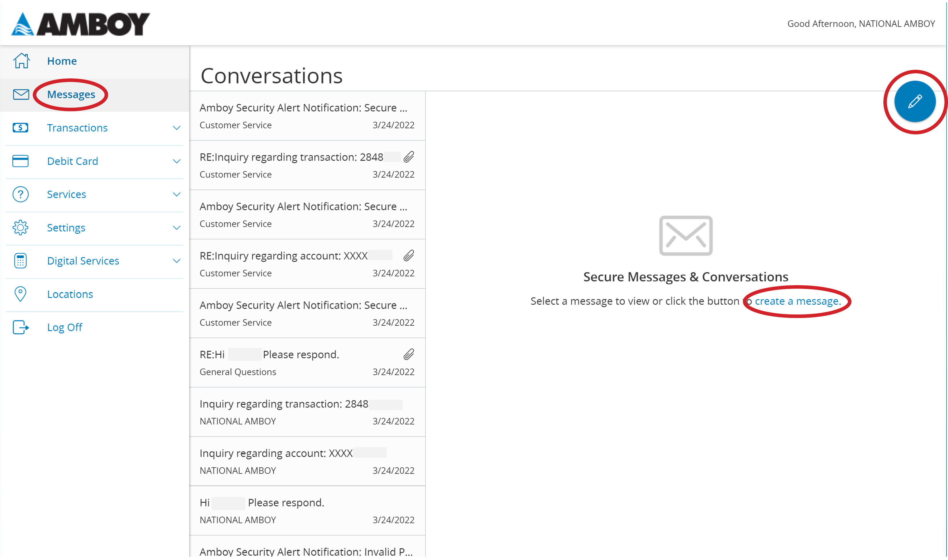
Task: Expand the Transactions section
Action: click(177, 128)
